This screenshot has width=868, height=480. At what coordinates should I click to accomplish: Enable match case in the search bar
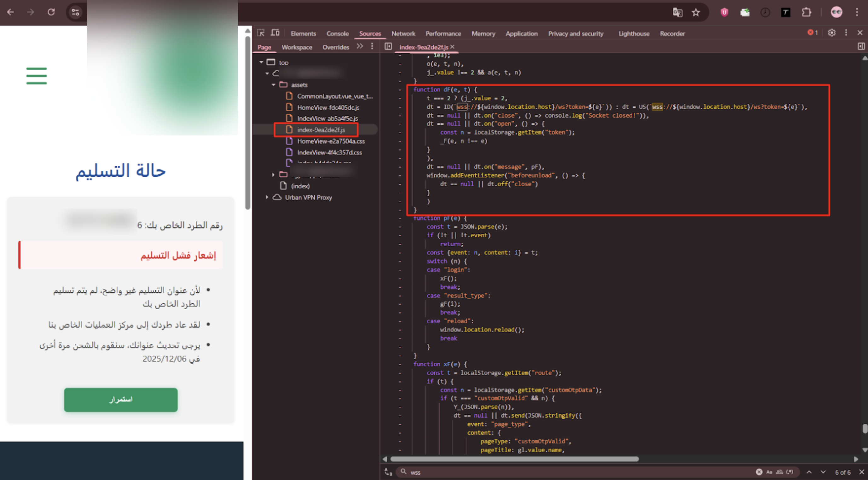coord(770,472)
